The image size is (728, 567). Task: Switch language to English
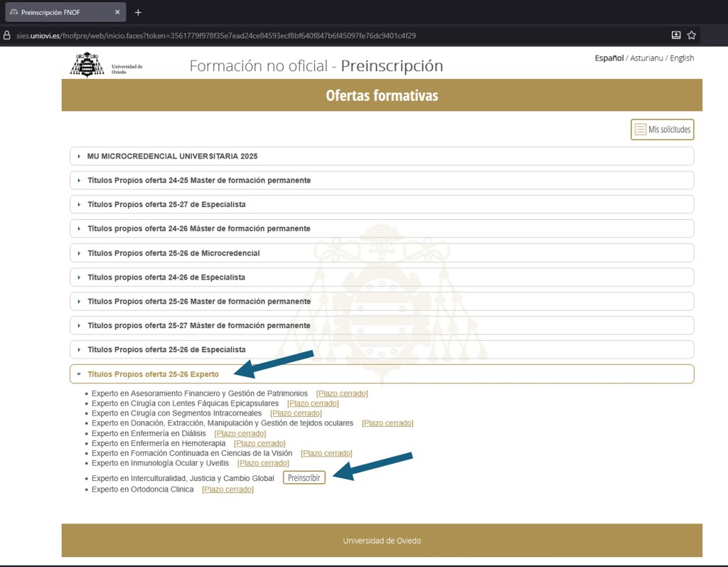(x=681, y=58)
